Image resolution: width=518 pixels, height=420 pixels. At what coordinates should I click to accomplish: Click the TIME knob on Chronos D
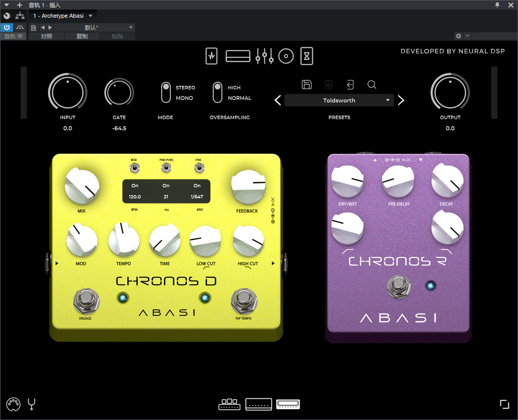pyautogui.click(x=165, y=241)
